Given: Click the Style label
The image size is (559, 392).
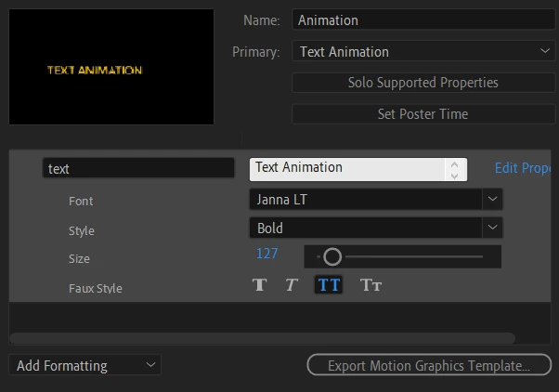Looking at the screenshot, I should 82,230.
